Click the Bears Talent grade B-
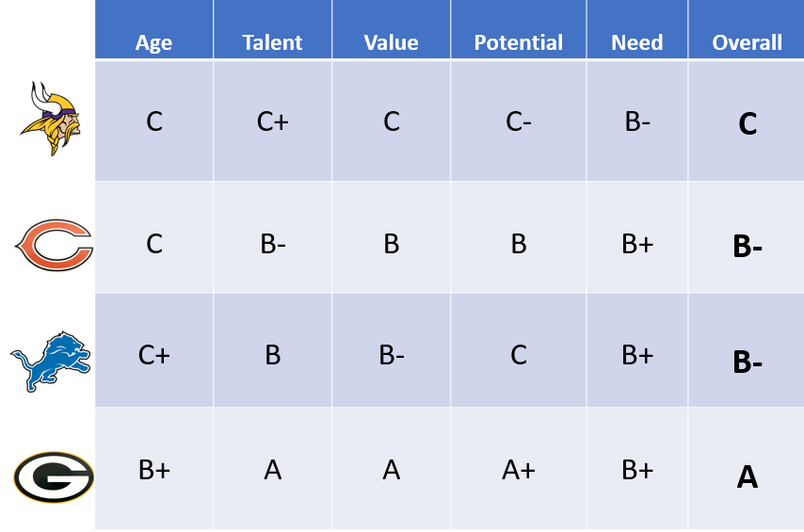Screen dimensions: 804x532 [273, 244]
